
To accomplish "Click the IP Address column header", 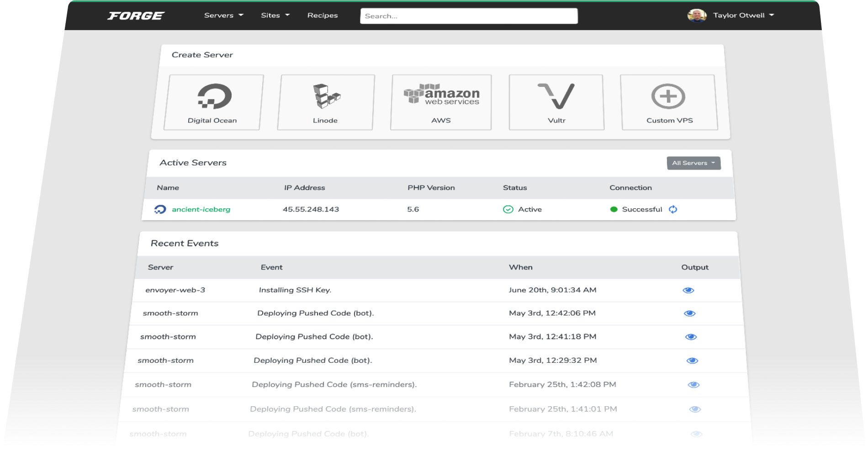I will (305, 188).
